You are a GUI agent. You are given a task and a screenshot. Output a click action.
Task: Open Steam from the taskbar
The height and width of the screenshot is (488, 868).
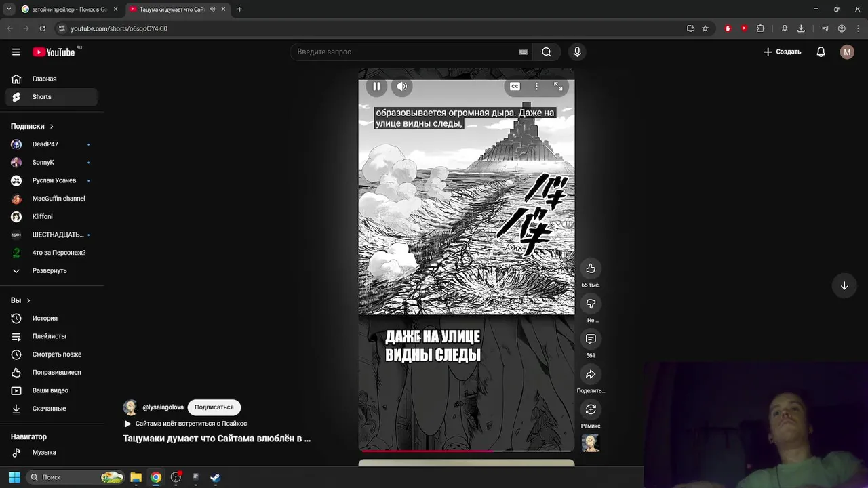coord(215,477)
